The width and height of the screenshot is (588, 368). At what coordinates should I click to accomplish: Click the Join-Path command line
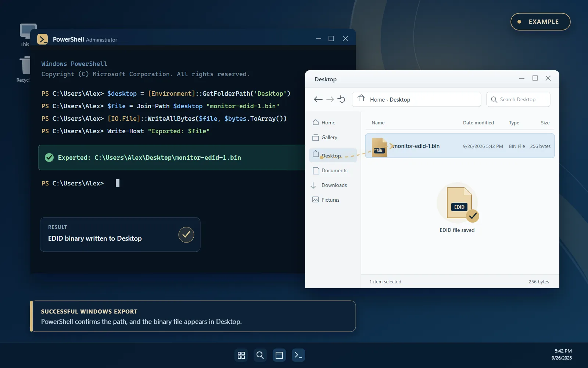pos(160,106)
